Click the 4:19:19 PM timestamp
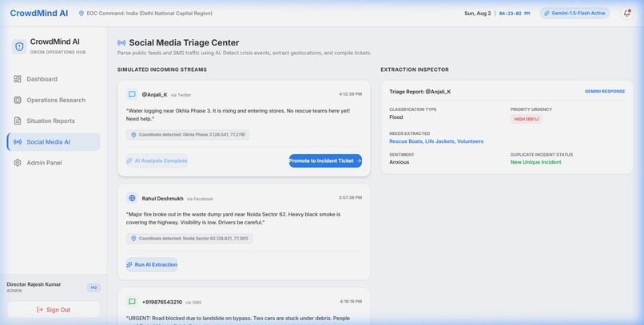The width and height of the screenshot is (644, 325). 351,301
